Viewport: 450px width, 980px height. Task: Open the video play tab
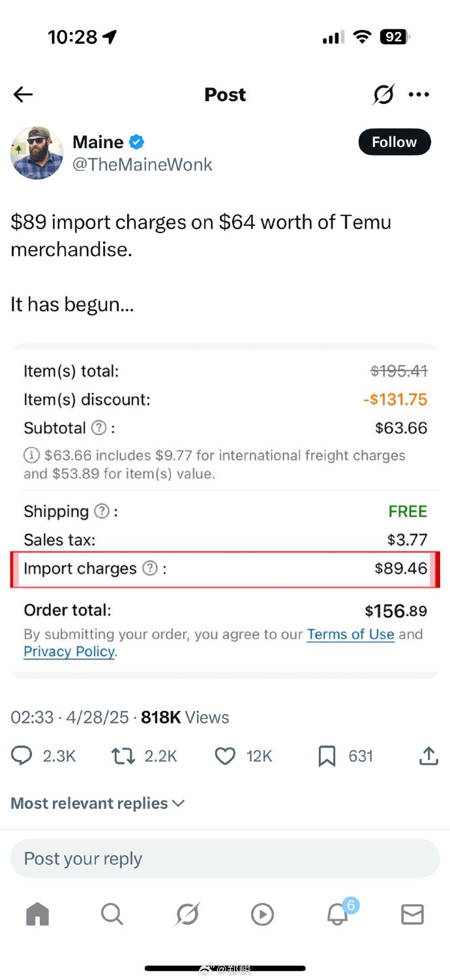coord(262,914)
